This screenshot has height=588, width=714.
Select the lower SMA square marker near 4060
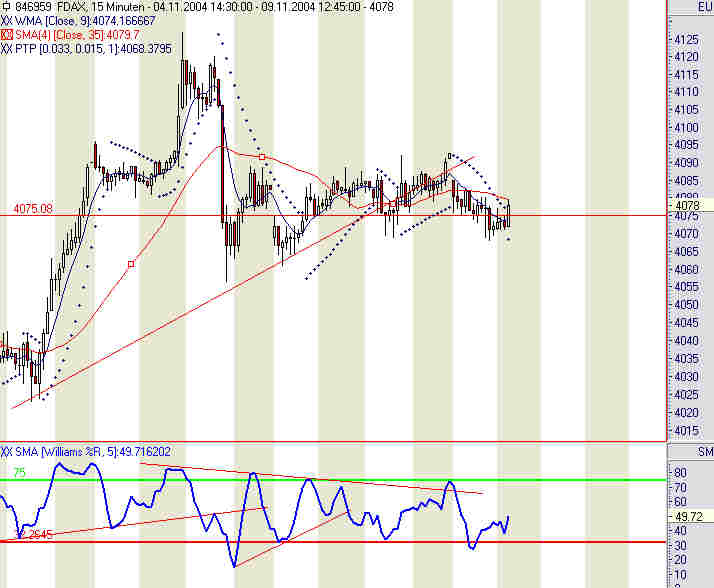pyautogui.click(x=131, y=264)
